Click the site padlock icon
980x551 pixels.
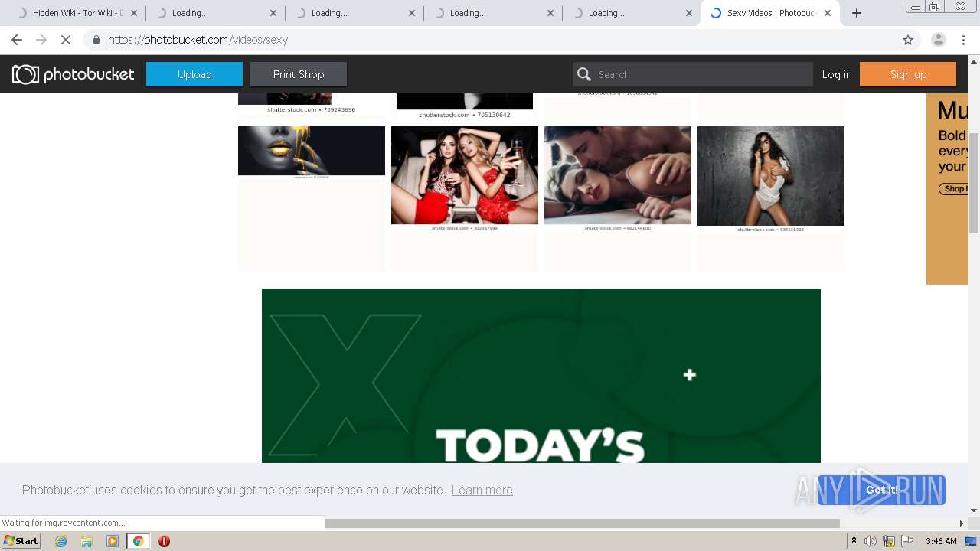click(96, 40)
